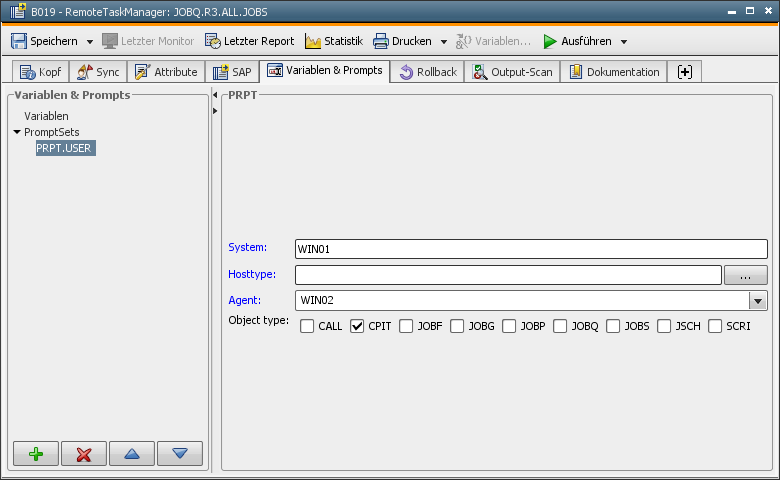This screenshot has height=480, width=780.
Task: Click the System label link
Action: 247,247
